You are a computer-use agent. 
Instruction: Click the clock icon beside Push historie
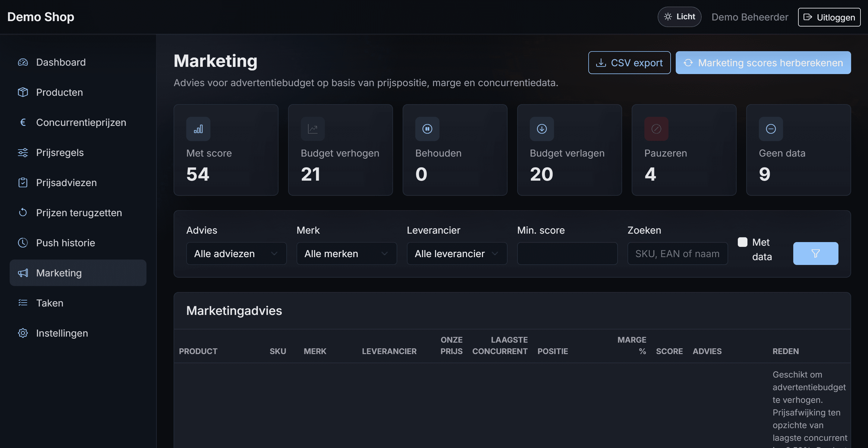click(23, 243)
